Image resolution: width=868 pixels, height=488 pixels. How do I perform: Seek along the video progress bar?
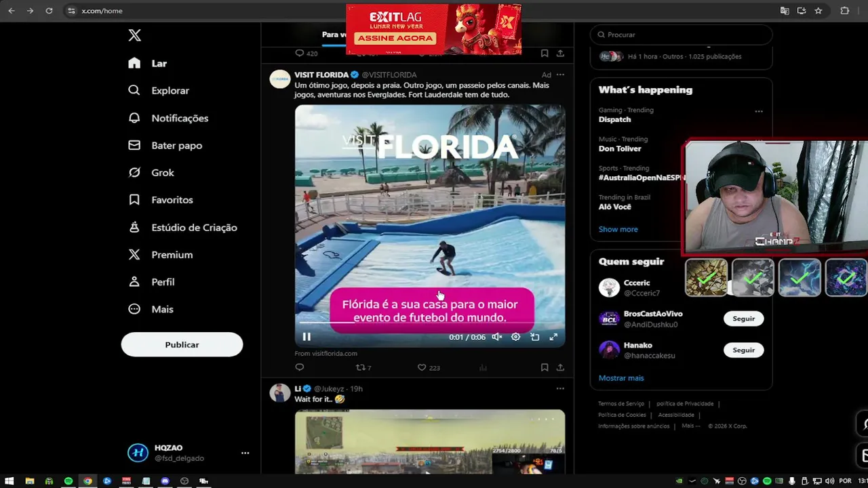coord(429,323)
